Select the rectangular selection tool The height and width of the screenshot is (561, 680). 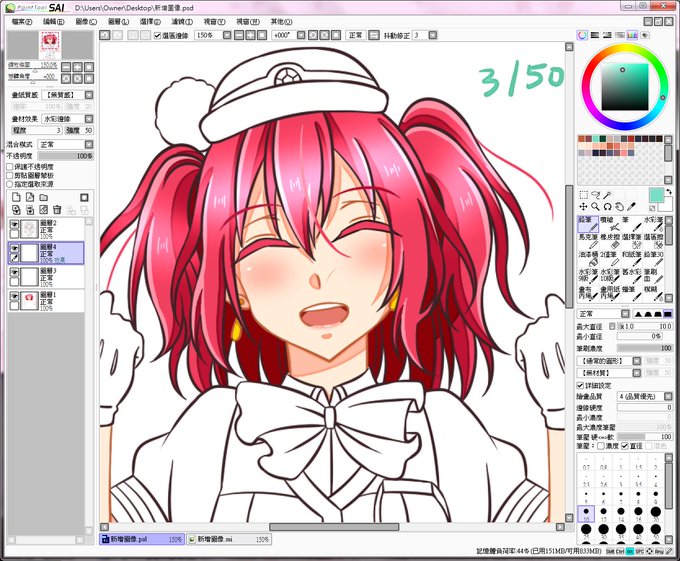[x=584, y=195]
